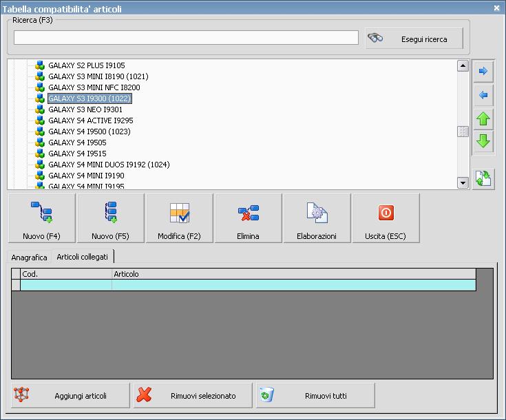Click empty Cod. cell in highlighted row
The image size is (506, 420).
[66, 285]
